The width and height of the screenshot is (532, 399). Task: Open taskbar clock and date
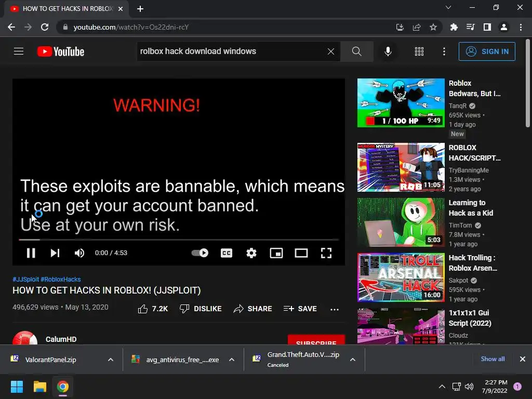(x=495, y=387)
